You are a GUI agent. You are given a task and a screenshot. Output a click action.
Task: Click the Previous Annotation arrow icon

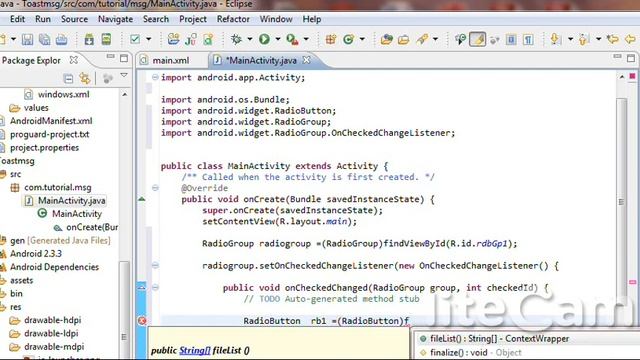[x=583, y=39]
